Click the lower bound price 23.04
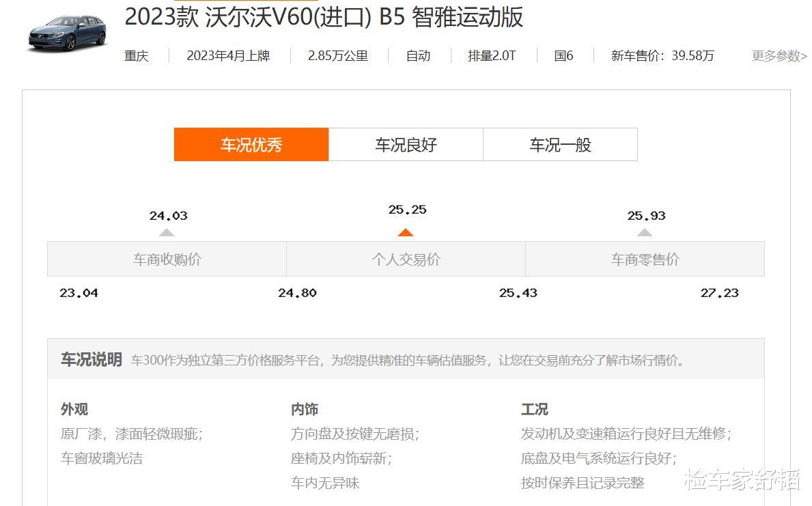The height and width of the screenshot is (506, 812). [x=79, y=293]
